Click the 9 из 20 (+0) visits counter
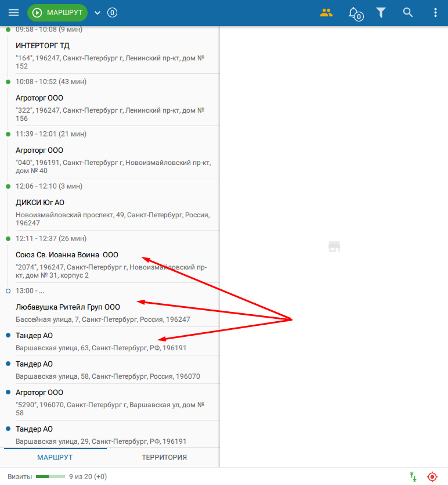 [x=88, y=477]
